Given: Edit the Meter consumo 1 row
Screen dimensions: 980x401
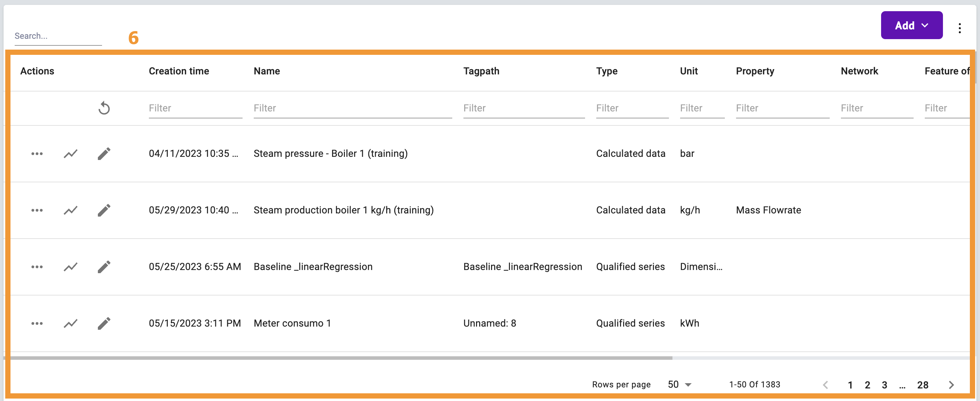Looking at the screenshot, I should [104, 323].
